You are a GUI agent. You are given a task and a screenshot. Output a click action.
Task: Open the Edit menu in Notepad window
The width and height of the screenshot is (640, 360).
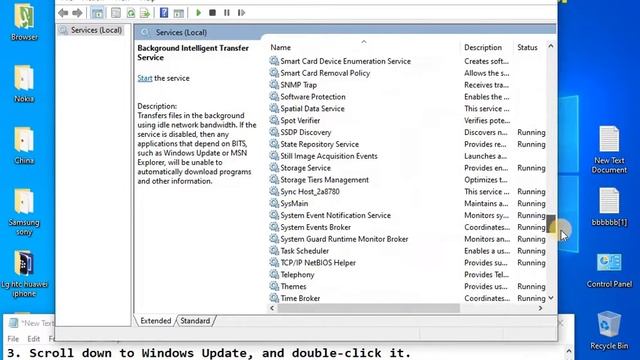click(x=33, y=339)
